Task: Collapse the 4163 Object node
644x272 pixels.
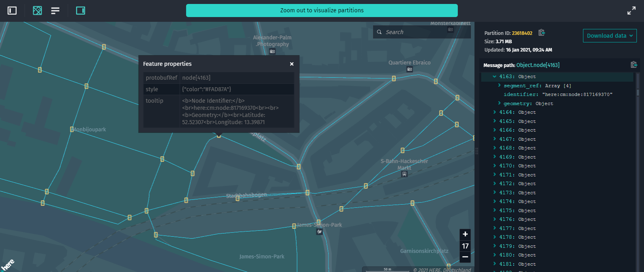Action: point(494,77)
